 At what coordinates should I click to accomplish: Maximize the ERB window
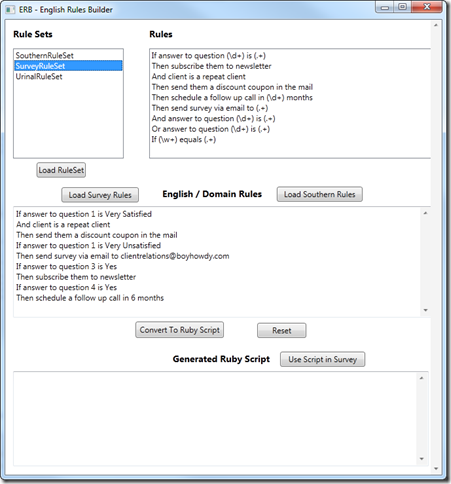point(402,7)
